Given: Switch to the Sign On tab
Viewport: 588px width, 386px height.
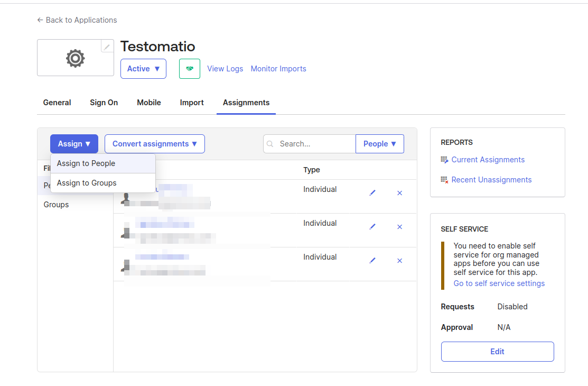Looking at the screenshot, I should tap(104, 103).
